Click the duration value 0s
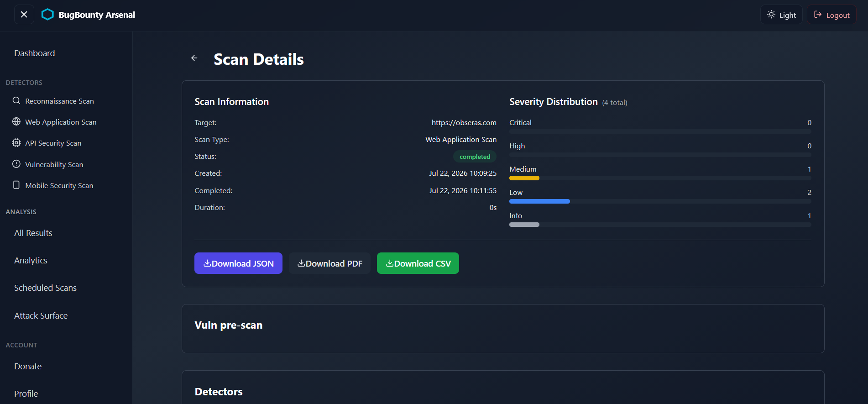Screen dimensions: 868x404 tap(493, 208)
